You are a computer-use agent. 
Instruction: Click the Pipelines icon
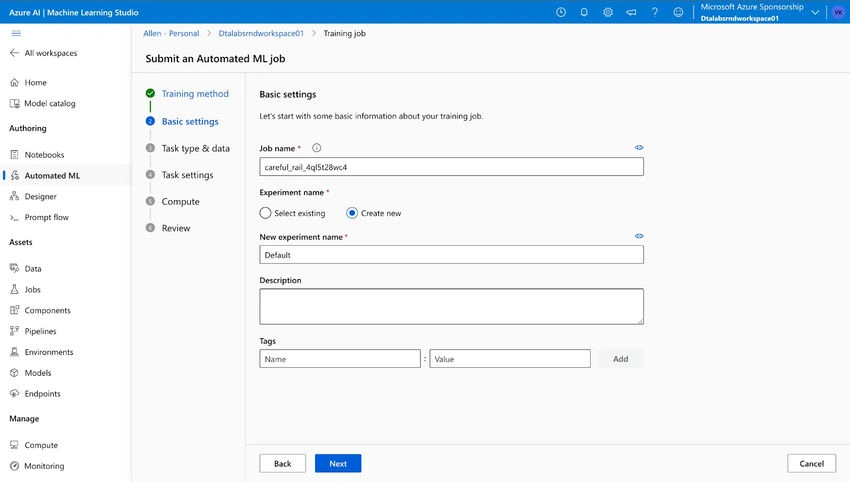click(x=15, y=331)
